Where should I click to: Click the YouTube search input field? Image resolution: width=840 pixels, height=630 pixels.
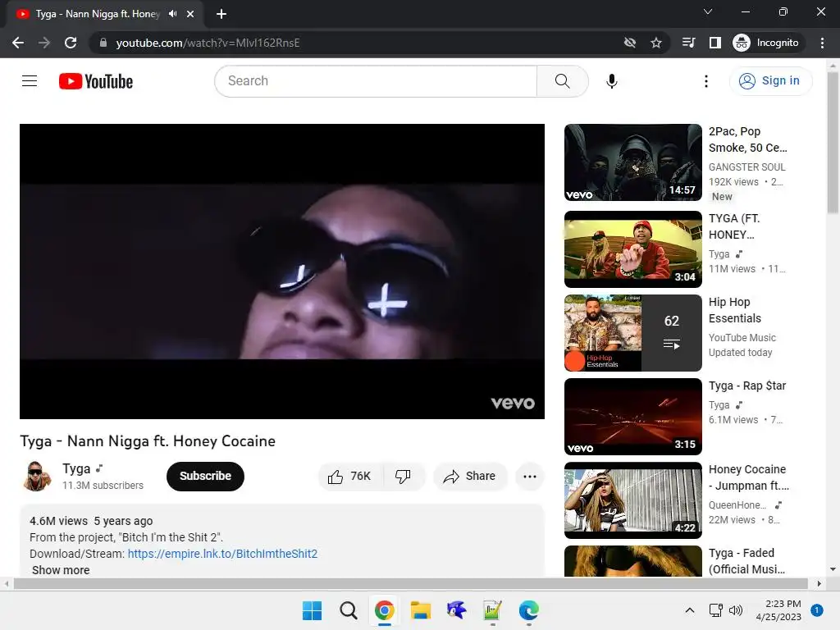coord(376,81)
